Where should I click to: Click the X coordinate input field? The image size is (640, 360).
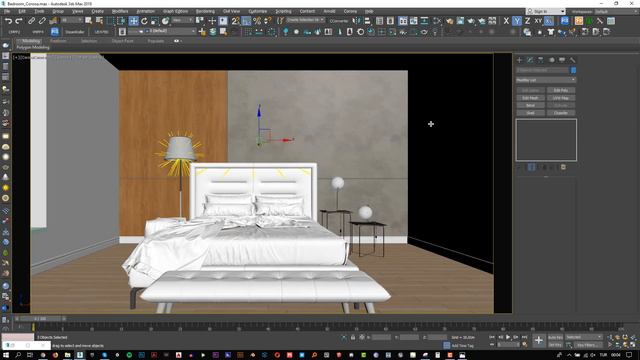(x=381, y=338)
